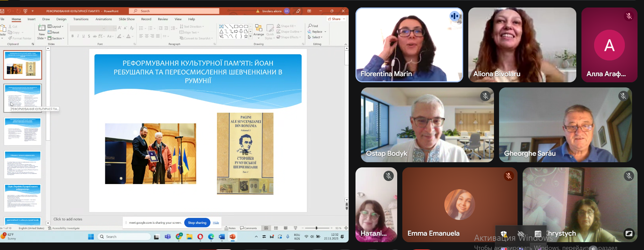Toggle Normal view button in status bar
This screenshot has width=644, height=250.
click(x=266, y=228)
